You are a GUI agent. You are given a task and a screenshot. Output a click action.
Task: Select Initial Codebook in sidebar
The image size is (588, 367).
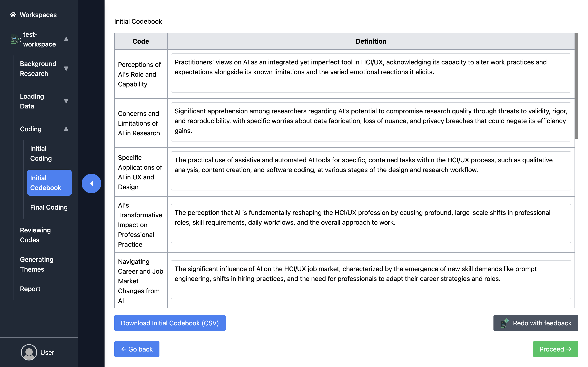click(49, 182)
